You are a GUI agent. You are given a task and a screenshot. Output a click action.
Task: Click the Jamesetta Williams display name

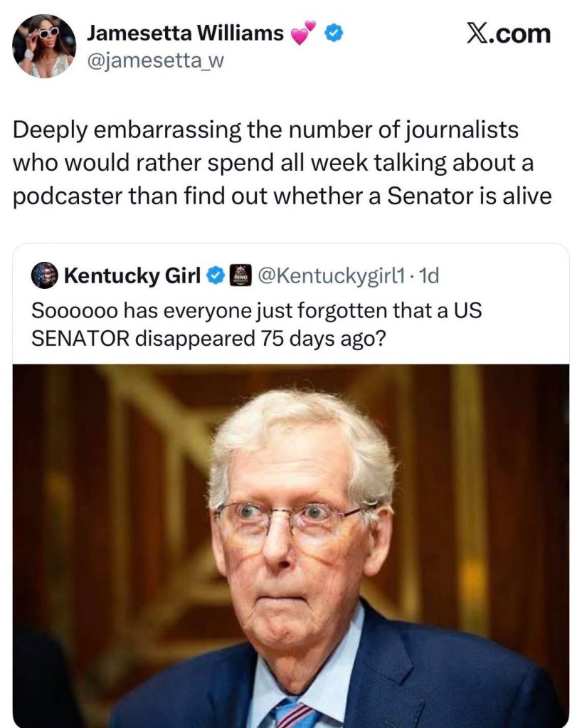click(186, 33)
